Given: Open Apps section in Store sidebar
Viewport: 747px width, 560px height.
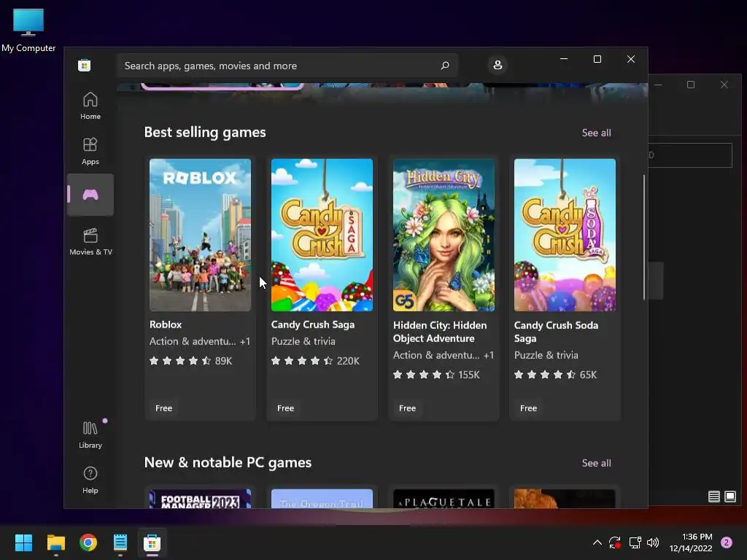Looking at the screenshot, I should click(x=90, y=152).
